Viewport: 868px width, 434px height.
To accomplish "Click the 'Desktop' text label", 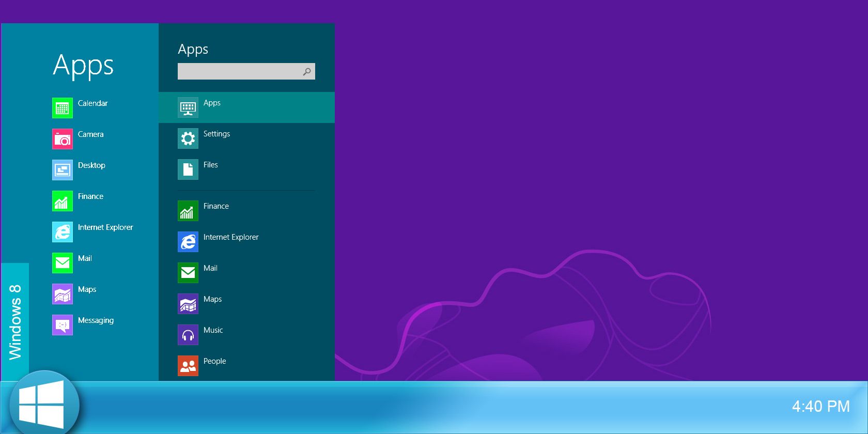I will [x=91, y=165].
